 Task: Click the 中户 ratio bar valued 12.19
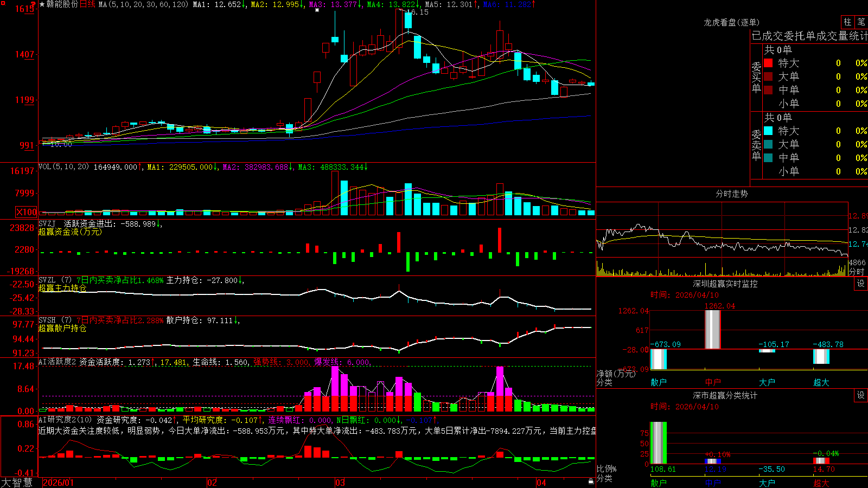pos(713,461)
